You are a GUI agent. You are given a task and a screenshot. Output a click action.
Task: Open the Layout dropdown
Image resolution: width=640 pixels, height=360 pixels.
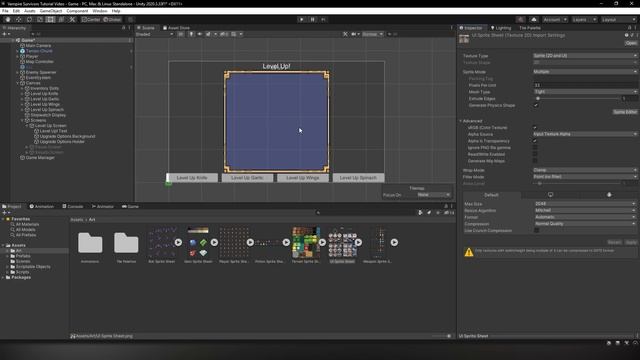click(618, 19)
